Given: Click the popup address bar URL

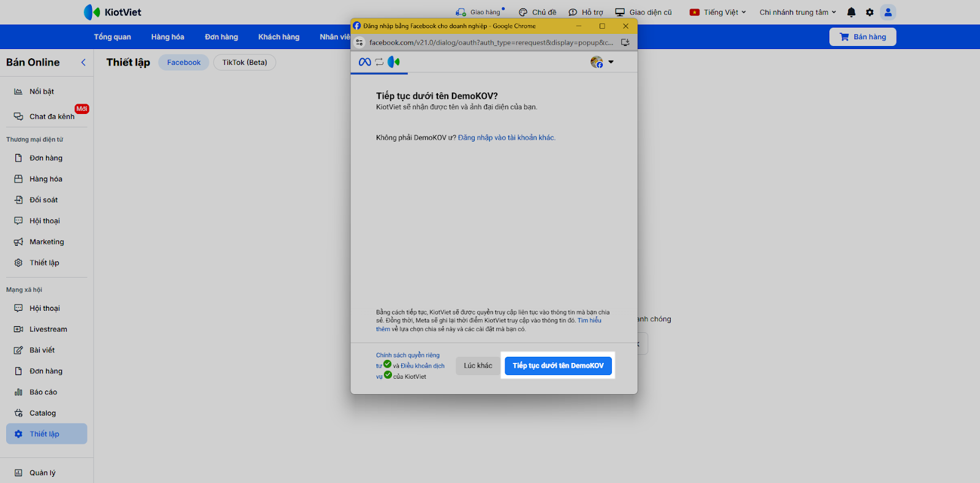Looking at the screenshot, I should [491, 42].
